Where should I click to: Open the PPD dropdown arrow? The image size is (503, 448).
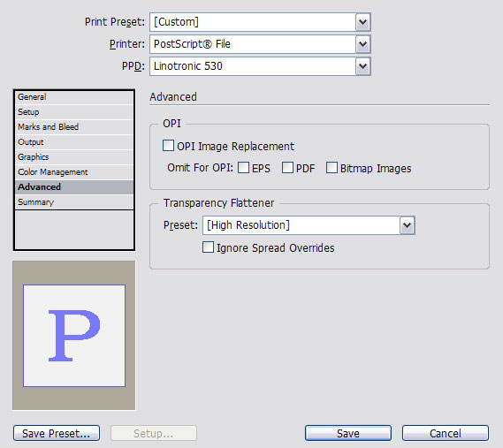(362, 66)
